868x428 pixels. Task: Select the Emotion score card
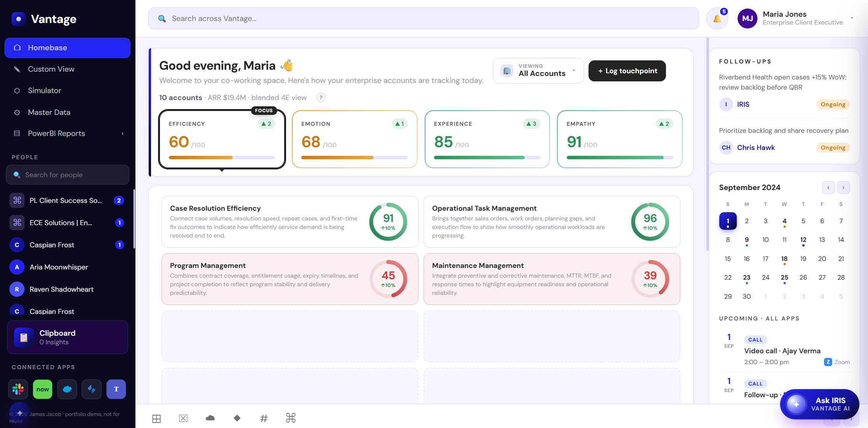click(x=355, y=139)
